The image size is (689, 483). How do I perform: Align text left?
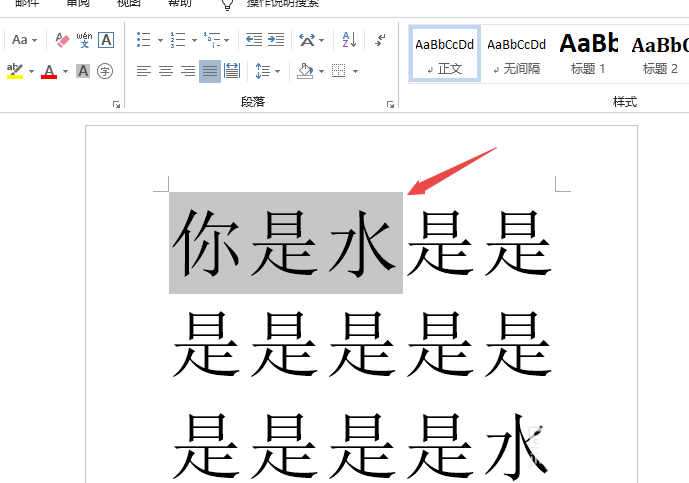pos(144,71)
